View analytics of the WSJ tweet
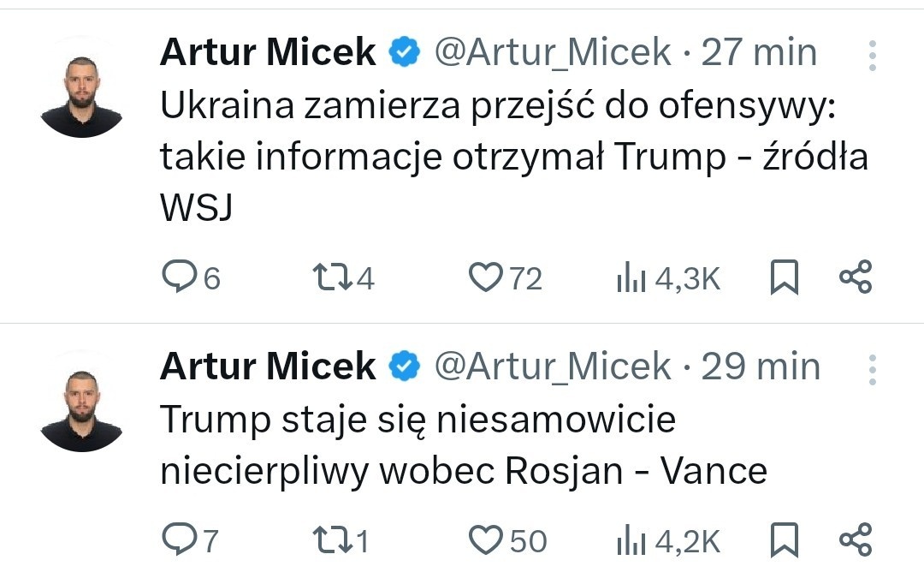924x578 pixels. tap(631, 277)
